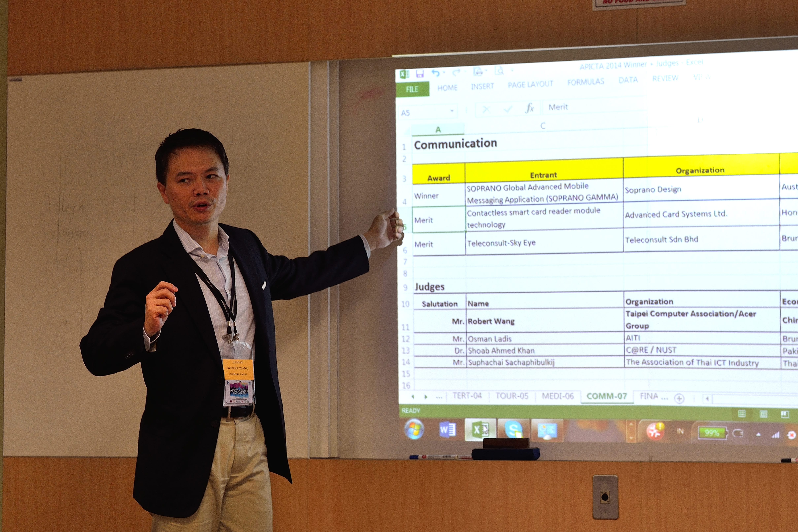
Task: Switch to the TERT-04 sheet tab
Action: [x=467, y=396]
